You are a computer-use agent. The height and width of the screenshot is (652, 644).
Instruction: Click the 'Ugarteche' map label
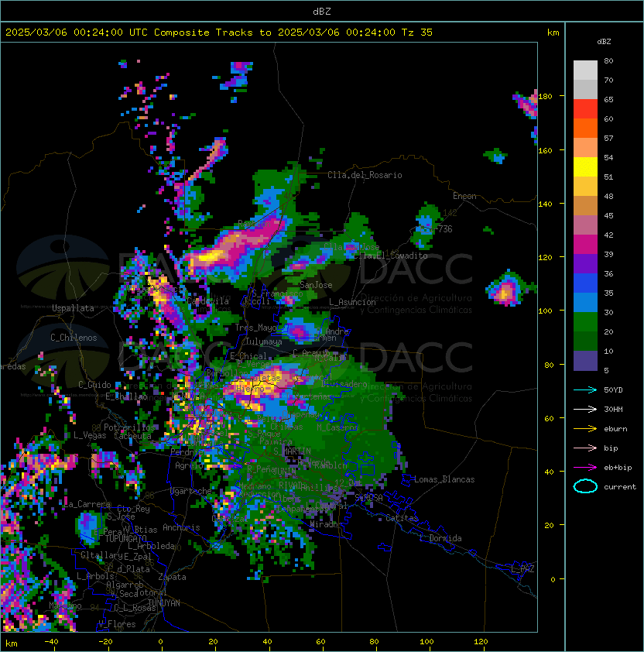191,491
